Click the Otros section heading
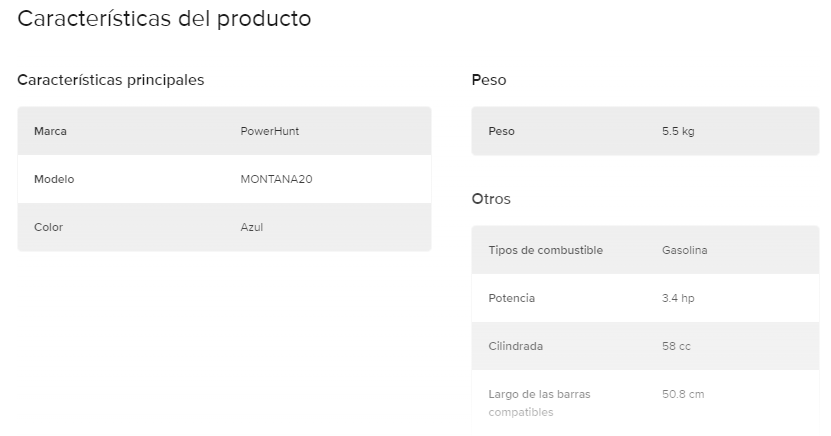This screenshot has width=831, height=436. point(491,199)
